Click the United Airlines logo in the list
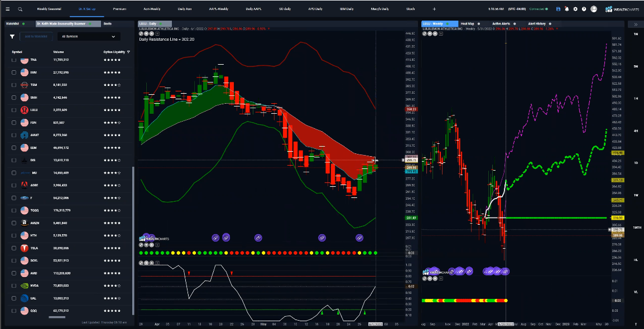Viewport: 644px width, 329px height. (x=24, y=298)
